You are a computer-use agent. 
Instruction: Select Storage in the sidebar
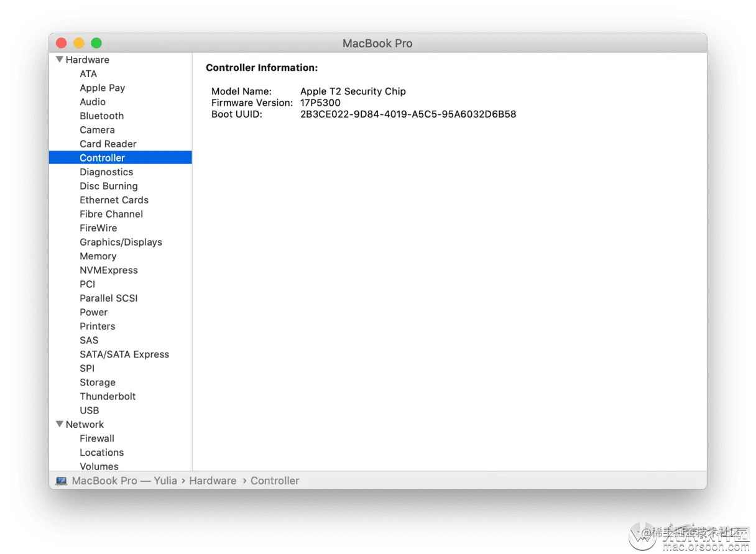tap(98, 382)
